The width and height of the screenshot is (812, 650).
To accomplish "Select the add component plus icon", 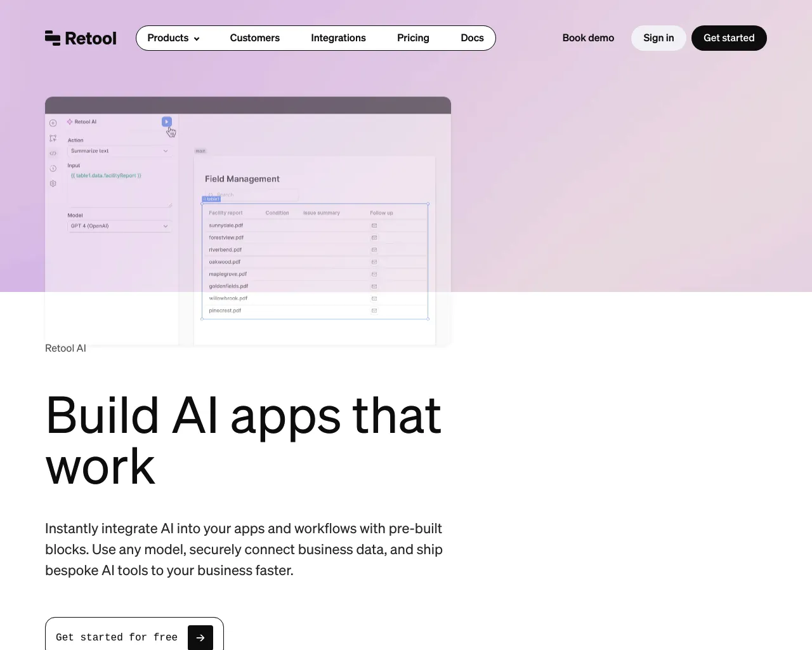I will [x=53, y=123].
